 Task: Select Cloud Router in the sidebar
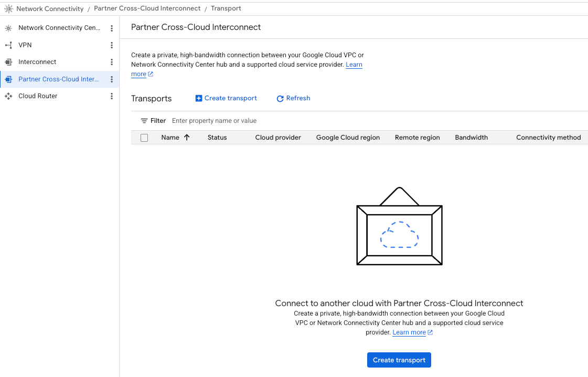pos(38,96)
